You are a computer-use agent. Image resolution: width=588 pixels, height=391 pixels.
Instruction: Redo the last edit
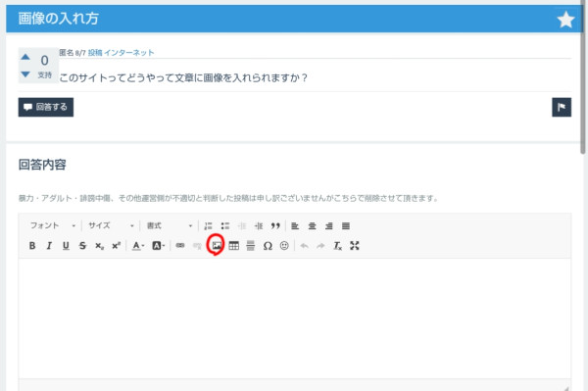pyautogui.click(x=320, y=246)
